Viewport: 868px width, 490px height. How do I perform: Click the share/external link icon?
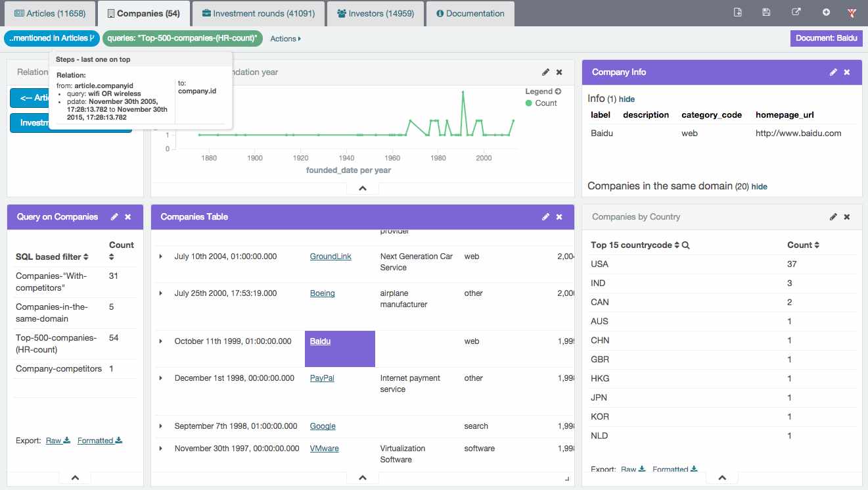click(x=796, y=12)
